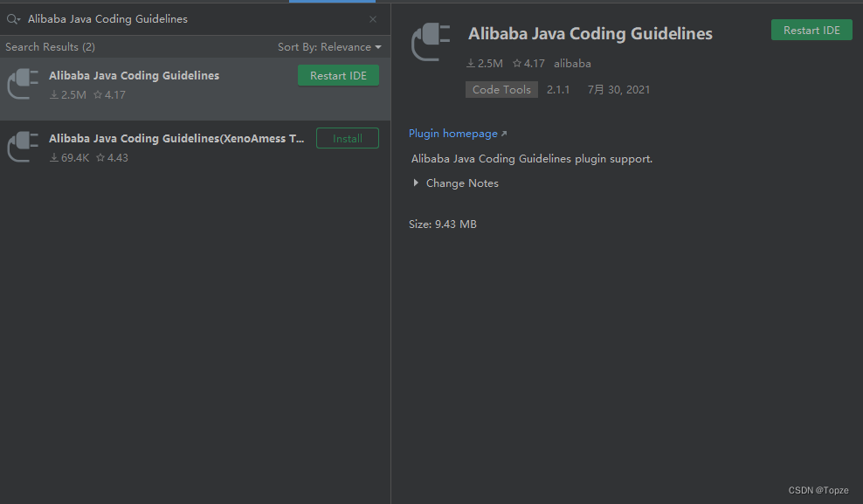Click the Code Tools tag
Viewport: 863px width, 504px height.
(x=501, y=90)
